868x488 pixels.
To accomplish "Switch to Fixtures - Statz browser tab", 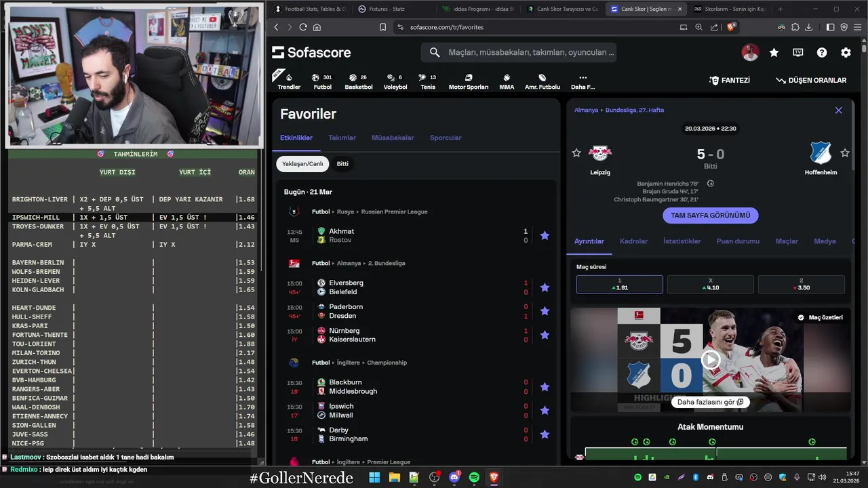I will pyautogui.click(x=394, y=9).
